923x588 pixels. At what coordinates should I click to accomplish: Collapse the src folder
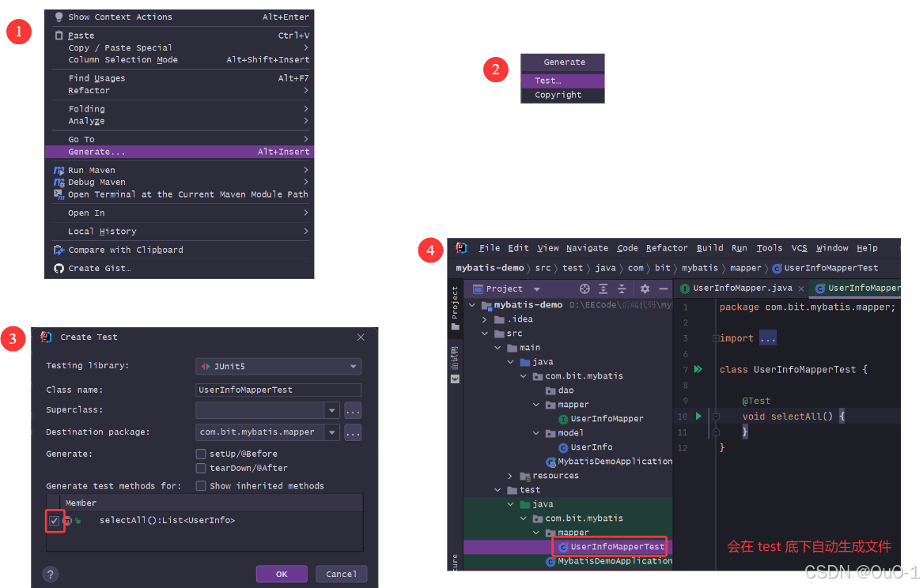(485, 334)
